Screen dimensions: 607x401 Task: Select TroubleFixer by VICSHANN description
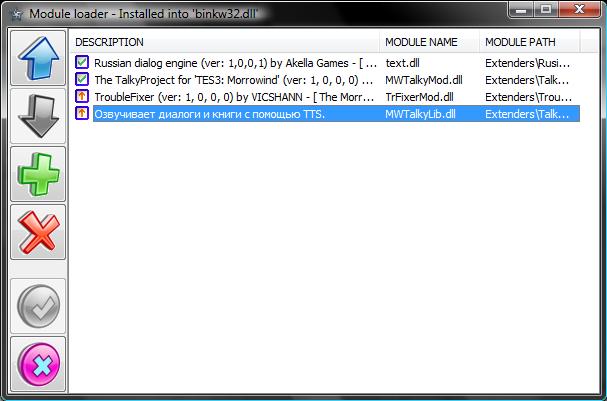click(234, 97)
